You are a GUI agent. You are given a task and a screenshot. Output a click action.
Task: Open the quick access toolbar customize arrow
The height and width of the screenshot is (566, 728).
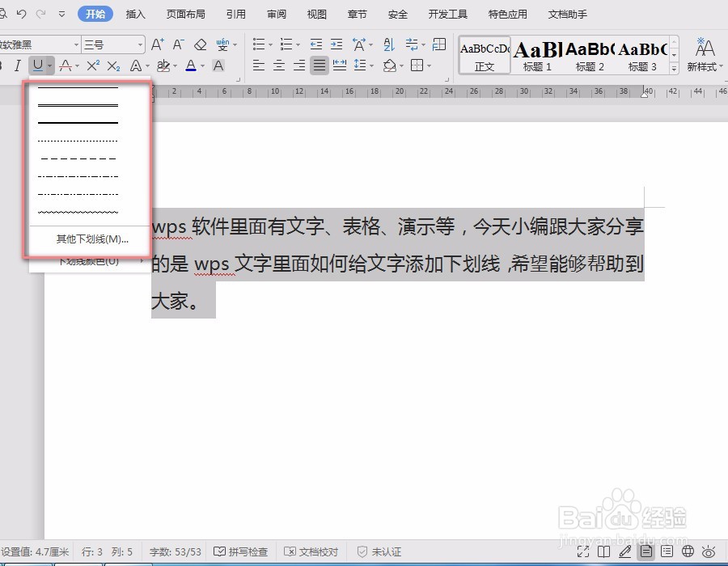[61, 15]
